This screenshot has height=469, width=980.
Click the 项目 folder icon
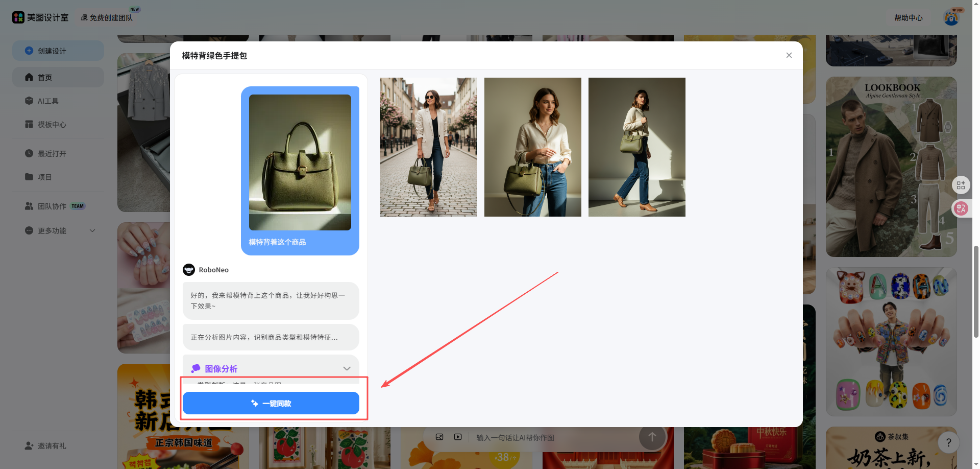[x=29, y=177]
